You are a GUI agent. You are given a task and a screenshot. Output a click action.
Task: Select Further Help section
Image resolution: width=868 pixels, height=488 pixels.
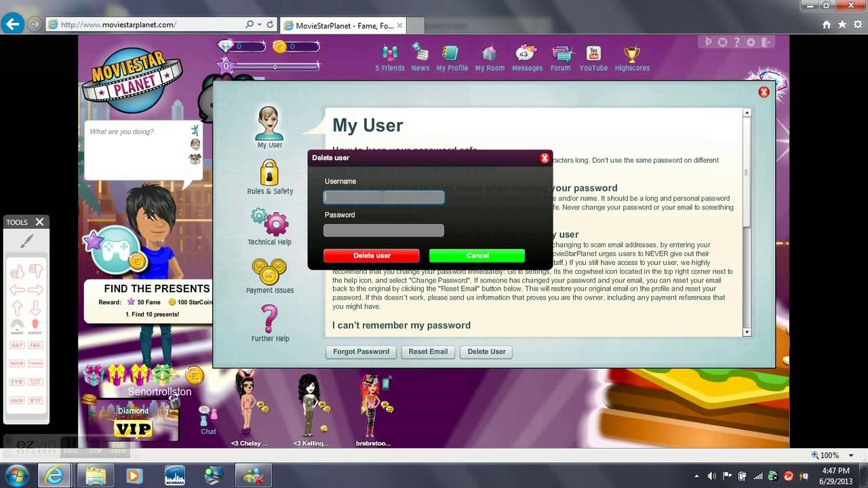(270, 324)
